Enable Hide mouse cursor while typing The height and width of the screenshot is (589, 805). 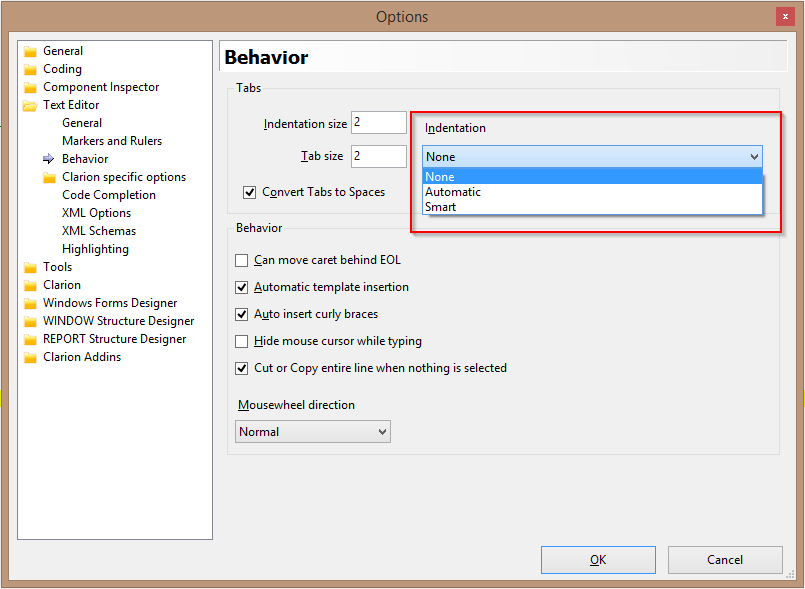[241, 341]
